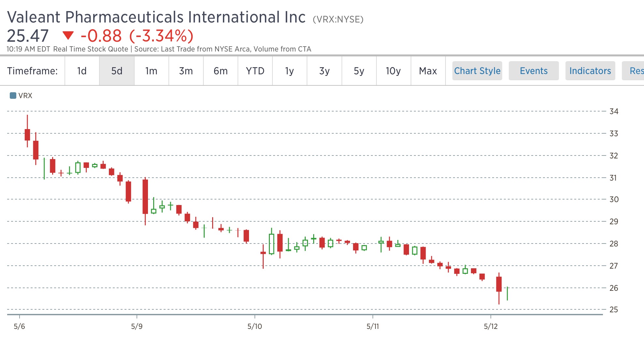Click the 5/6 date axis marker
Image resolution: width=644 pixels, height=340 pixels.
click(x=20, y=326)
